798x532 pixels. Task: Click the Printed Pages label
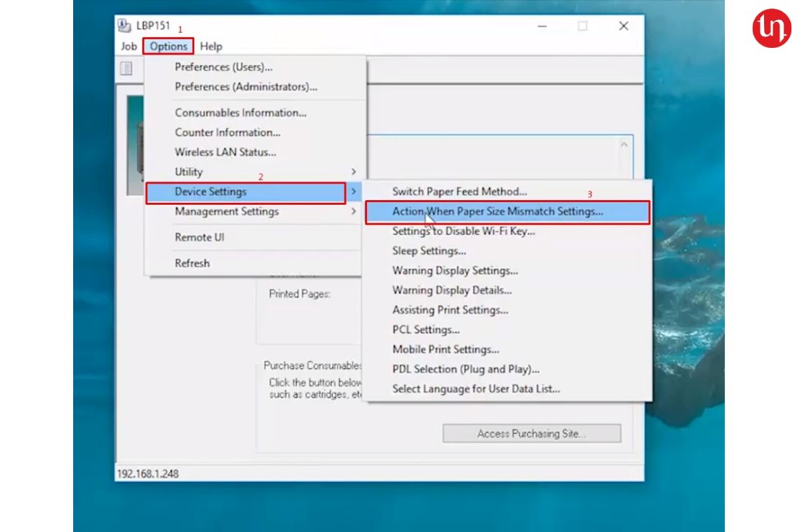click(299, 294)
